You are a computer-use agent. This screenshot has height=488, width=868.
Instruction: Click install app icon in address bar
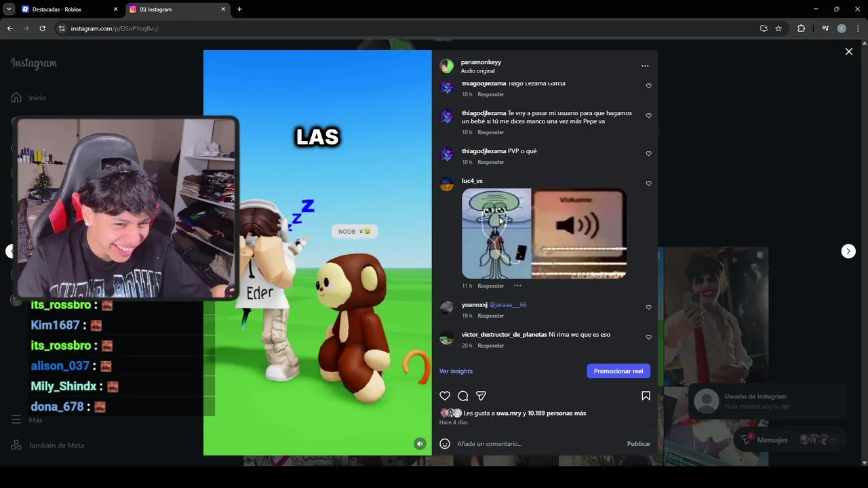pos(764,28)
